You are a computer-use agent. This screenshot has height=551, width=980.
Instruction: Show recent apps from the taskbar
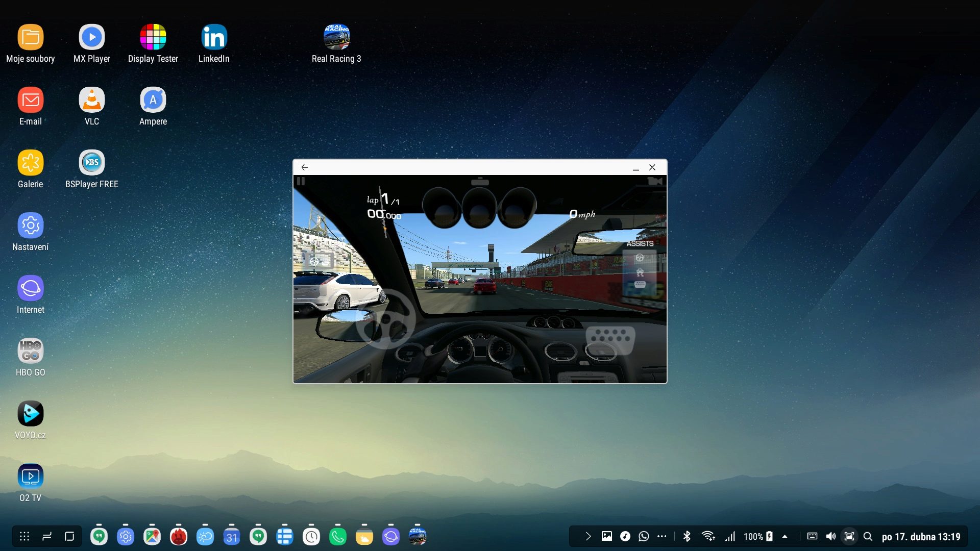pyautogui.click(x=47, y=536)
